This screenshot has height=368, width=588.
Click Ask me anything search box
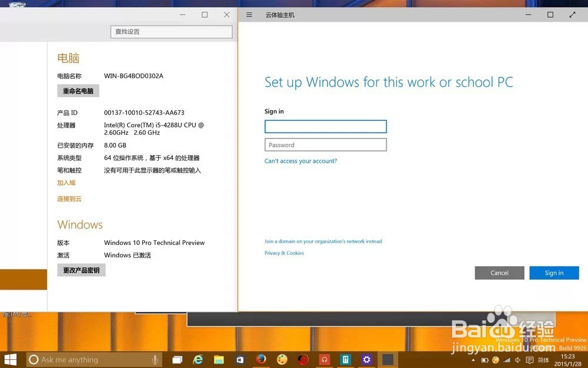click(x=93, y=359)
